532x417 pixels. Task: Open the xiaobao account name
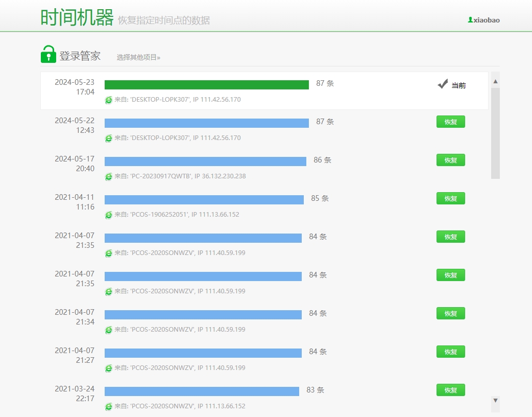click(x=487, y=20)
